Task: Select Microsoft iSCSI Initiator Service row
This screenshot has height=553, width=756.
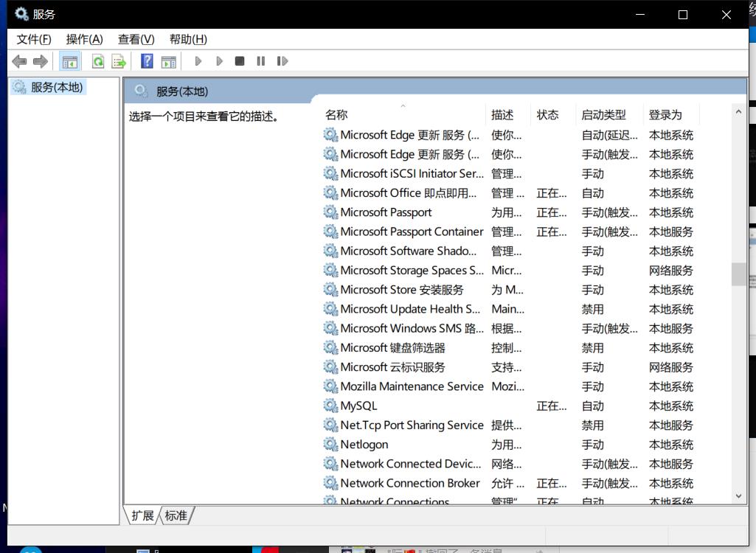Action: coord(509,173)
